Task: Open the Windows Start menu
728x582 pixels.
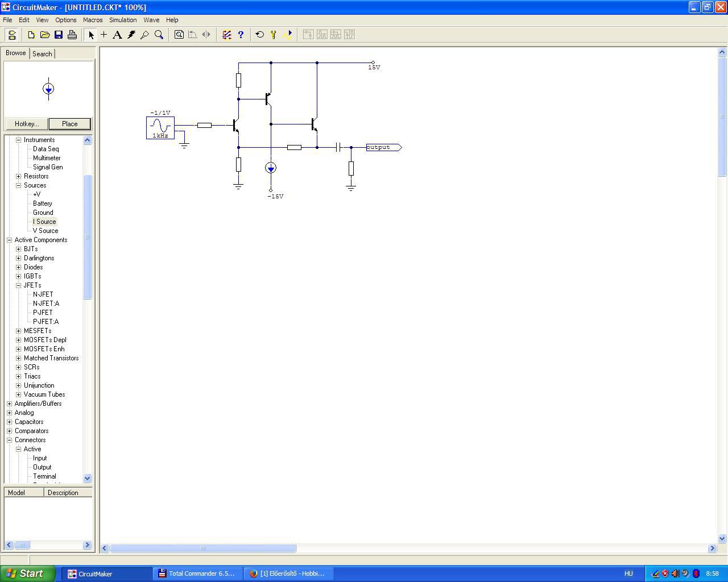Action: 27,573
